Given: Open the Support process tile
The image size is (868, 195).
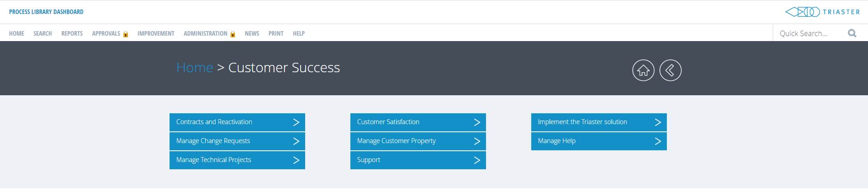Looking at the screenshot, I should pyautogui.click(x=418, y=160).
